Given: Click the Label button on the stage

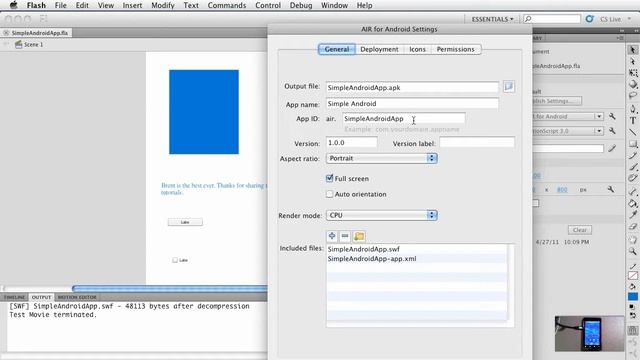Looking at the screenshot, I should (185, 222).
